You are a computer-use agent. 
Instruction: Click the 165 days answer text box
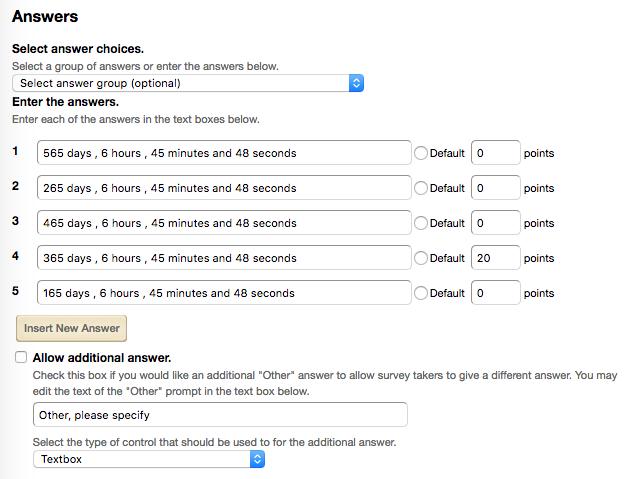pyautogui.click(x=224, y=293)
